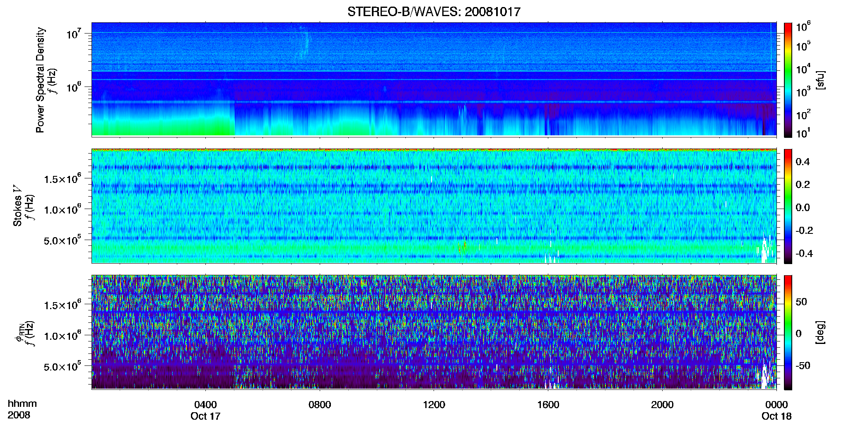Click the 10^6 value on the sfu colorbar
This screenshot has width=868, height=447.
[x=803, y=27]
